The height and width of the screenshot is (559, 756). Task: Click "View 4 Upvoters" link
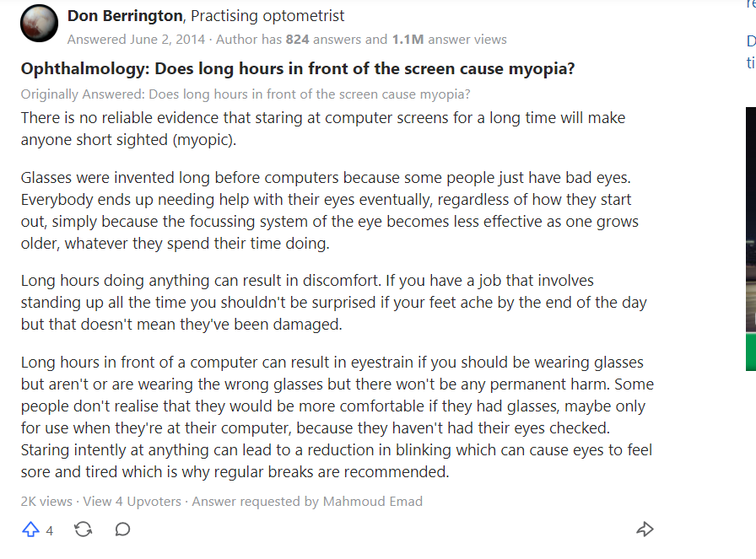click(132, 501)
